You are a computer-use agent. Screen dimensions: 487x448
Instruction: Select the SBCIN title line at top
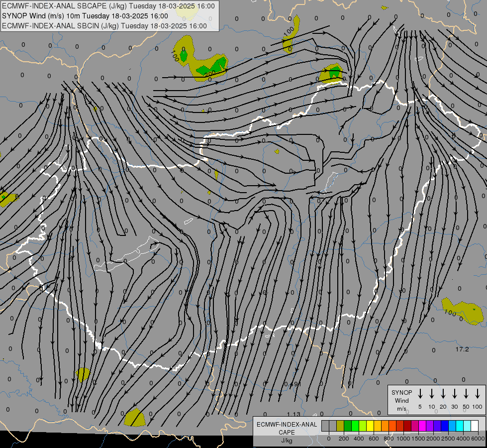click(104, 26)
